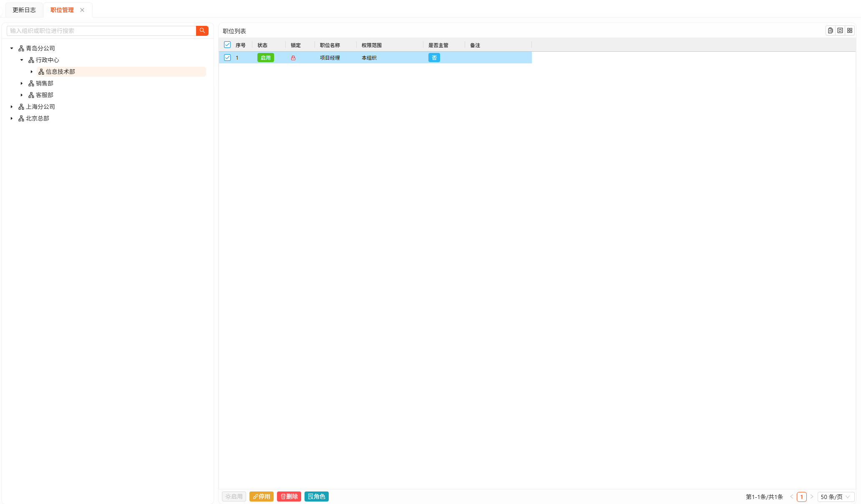
Task: Click the red lock icon in row 1
Action: 293,58
